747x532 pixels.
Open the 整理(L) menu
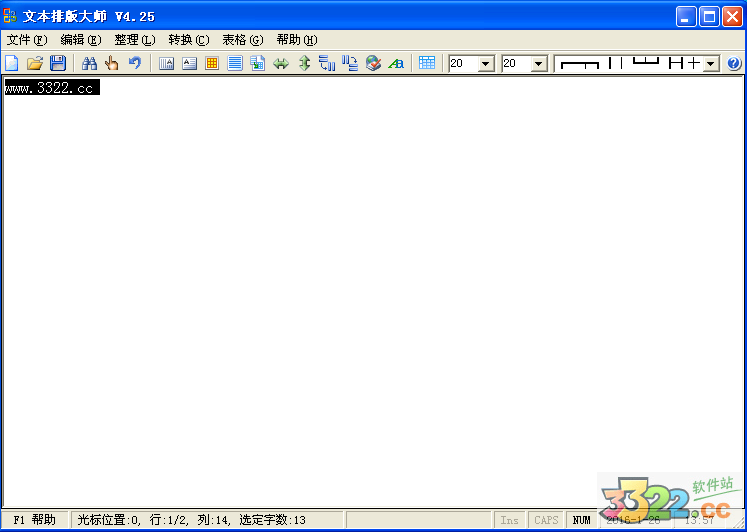pyautogui.click(x=135, y=40)
